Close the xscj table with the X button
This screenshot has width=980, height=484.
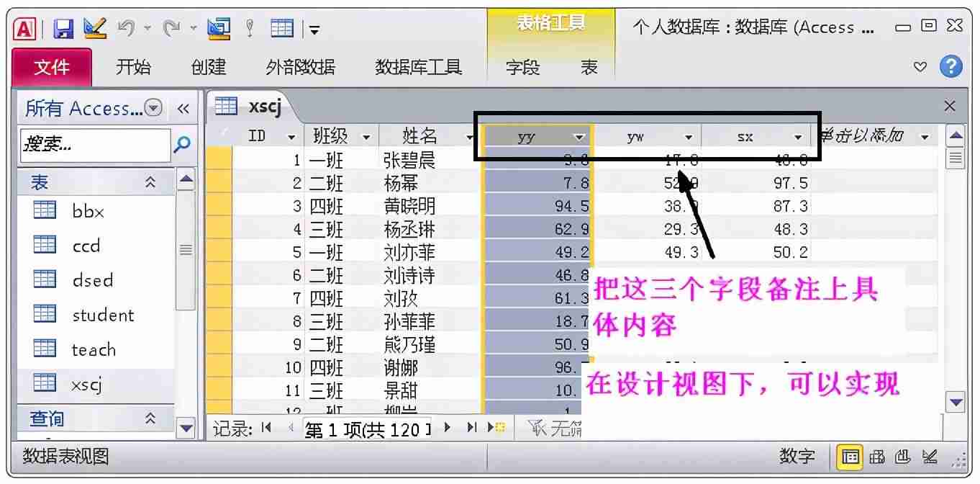tap(950, 107)
